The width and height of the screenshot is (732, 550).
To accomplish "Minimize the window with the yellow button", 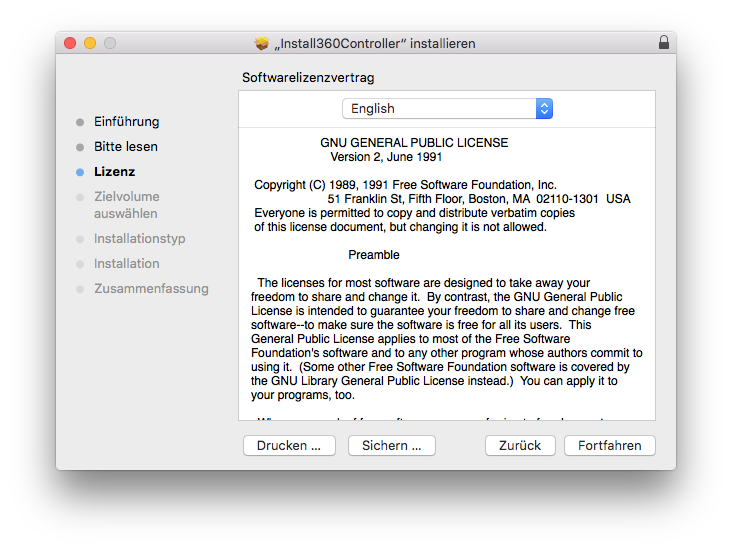I will click(90, 43).
